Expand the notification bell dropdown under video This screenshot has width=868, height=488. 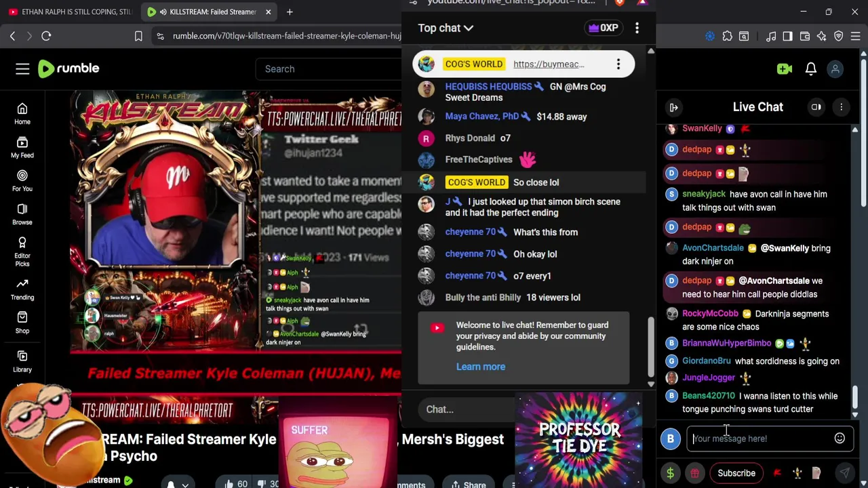tap(184, 484)
